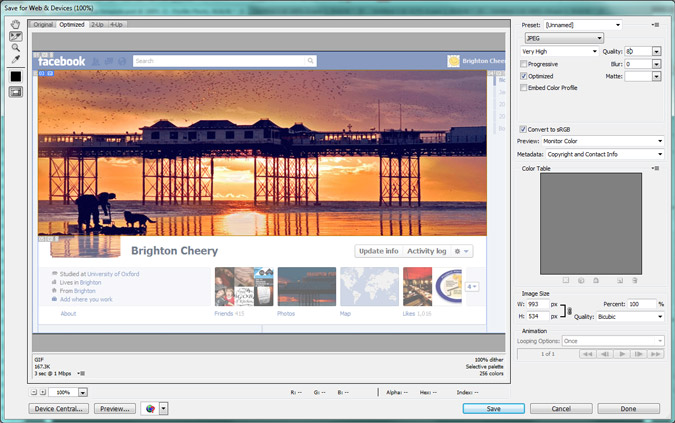The width and height of the screenshot is (675, 423).
Task: Open the Optimize menu icon beside Preset
Action: (655, 25)
